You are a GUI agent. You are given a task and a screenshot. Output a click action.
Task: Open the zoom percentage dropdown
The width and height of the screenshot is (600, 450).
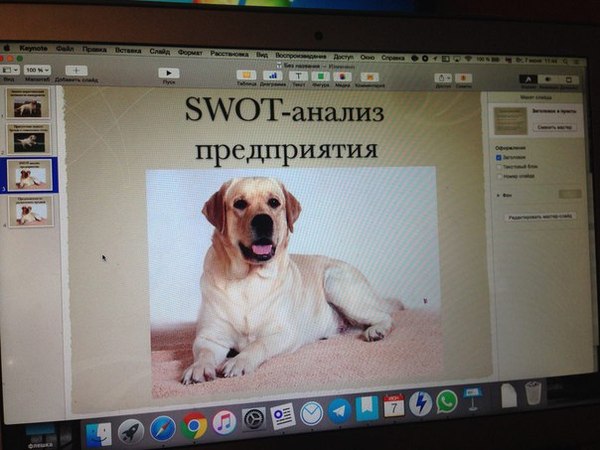pos(38,70)
